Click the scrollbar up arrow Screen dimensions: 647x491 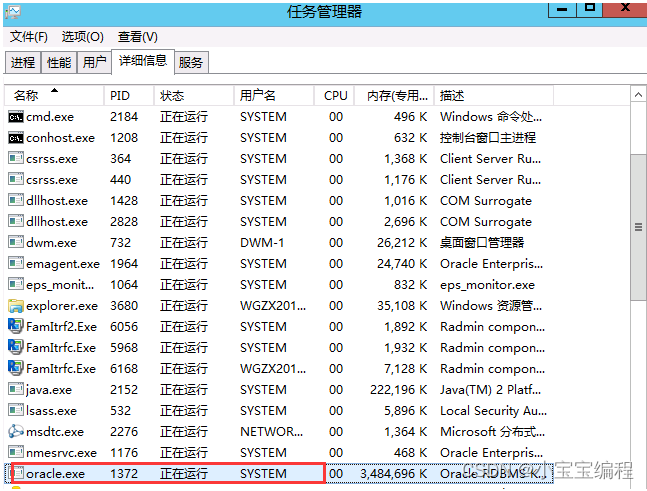pyautogui.click(x=638, y=95)
